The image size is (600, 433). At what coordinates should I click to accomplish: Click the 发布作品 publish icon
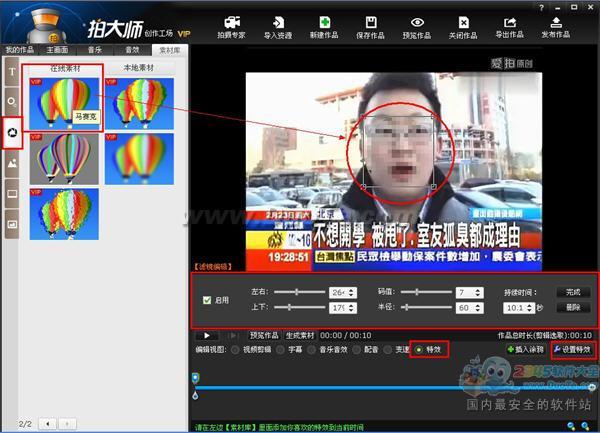[556, 25]
